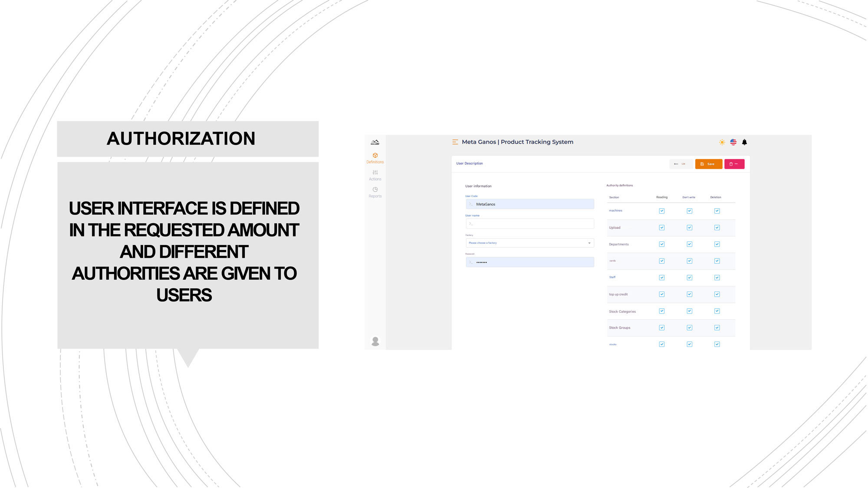Toggle Reading checkbox for Stock Categories
The height and width of the screenshot is (488, 868).
(662, 311)
